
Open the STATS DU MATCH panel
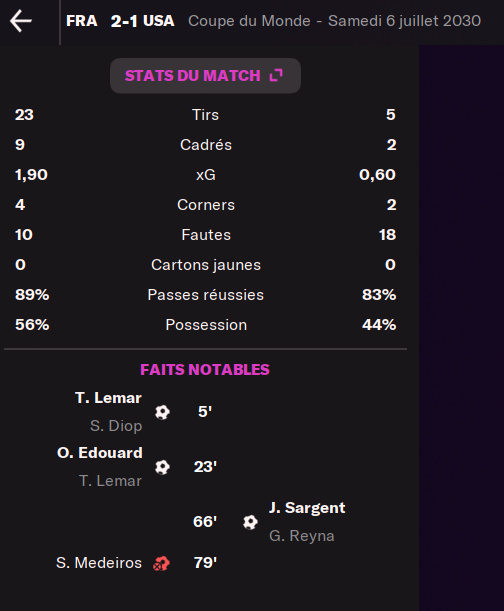tap(205, 76)
